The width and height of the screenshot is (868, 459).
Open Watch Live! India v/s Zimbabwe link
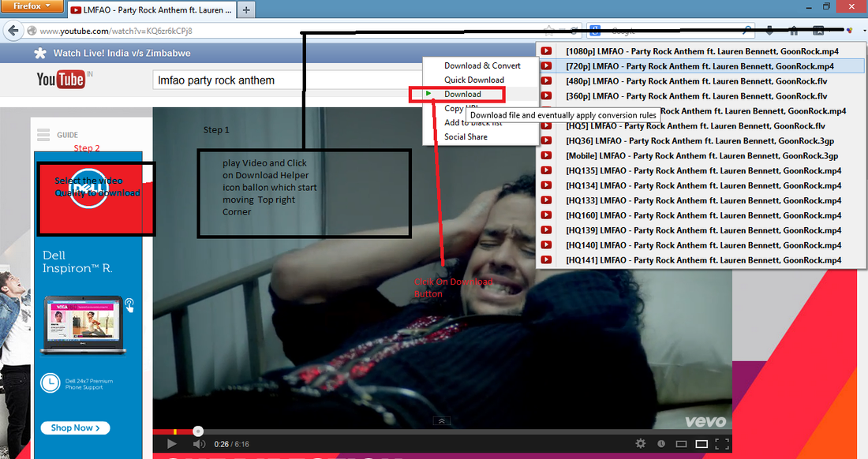click(122, 53)
